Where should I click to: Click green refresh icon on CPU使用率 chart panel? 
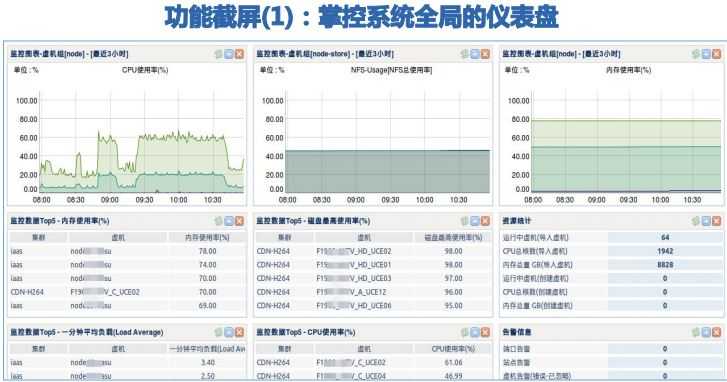pos(218,54)
